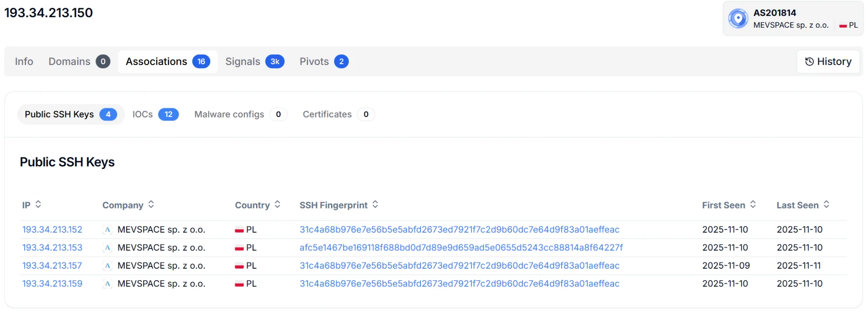Click the History clock icon
Image resolution: width=868 pixels, height=312 pixels.
[809, 62]
